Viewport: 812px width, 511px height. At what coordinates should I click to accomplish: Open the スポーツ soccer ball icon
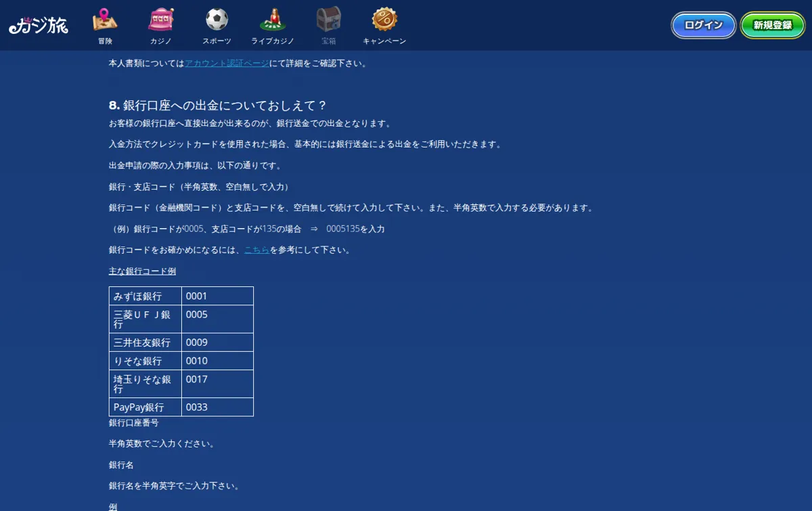[217, 20]
